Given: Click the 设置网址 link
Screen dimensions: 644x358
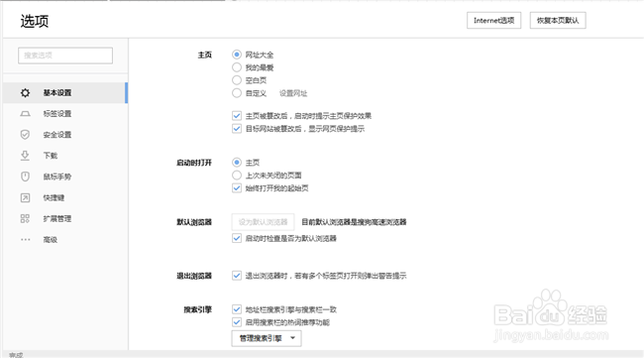Looking at the screenshot, I should point(293,93).
